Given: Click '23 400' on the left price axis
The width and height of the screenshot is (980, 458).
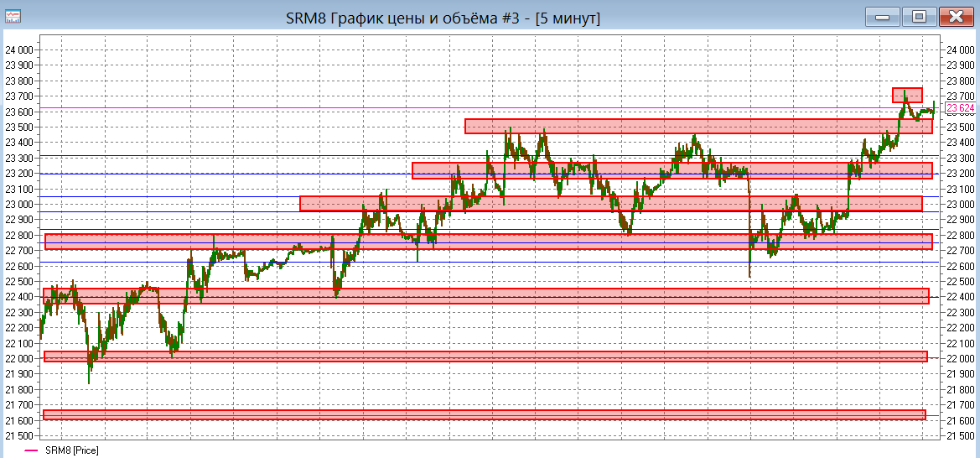Looking at the screenshot, I should 19,143.
